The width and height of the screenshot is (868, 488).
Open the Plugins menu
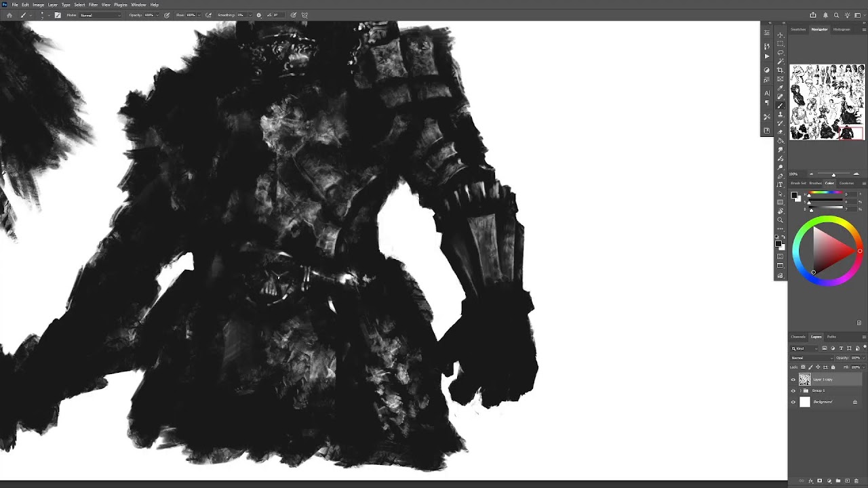pyautogui.click(x=121, y=5)
